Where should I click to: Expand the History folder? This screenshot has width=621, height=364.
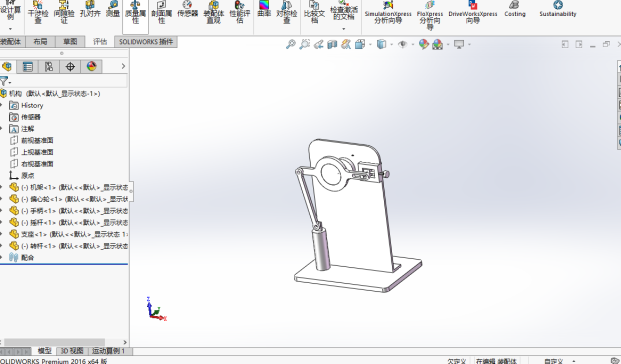2,105
